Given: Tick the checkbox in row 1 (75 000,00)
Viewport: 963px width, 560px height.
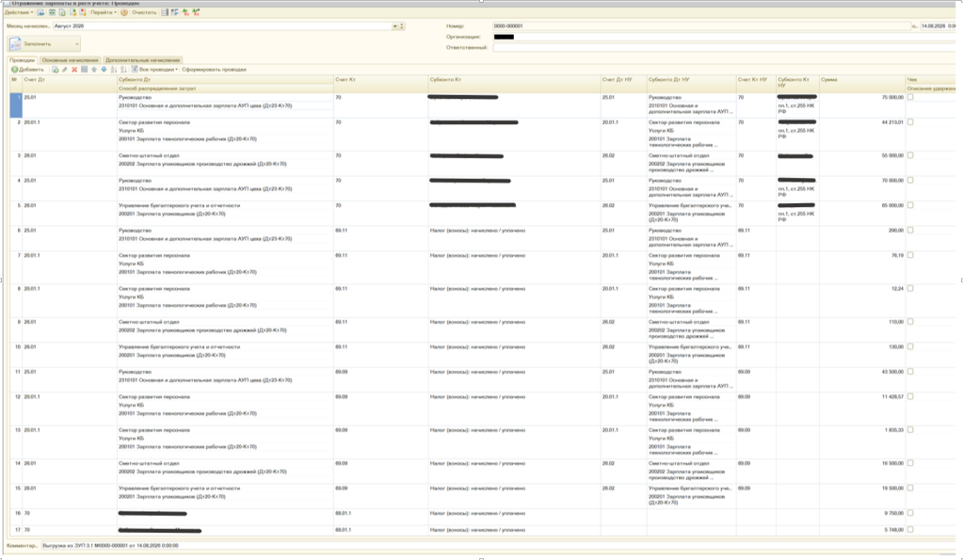Looking at the screenshot, I should point(910,97).
